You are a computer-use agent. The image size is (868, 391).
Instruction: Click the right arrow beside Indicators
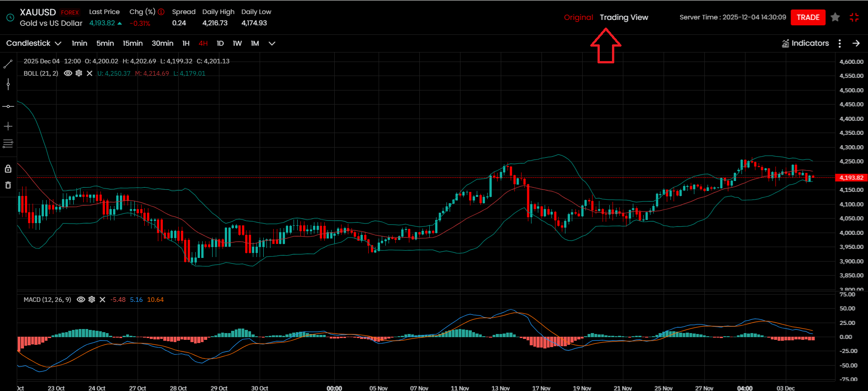856,43
